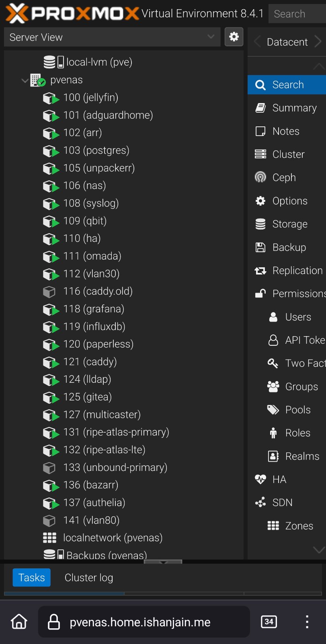
Task: Open the browser three-dot menu
Action: pos(307,621)
